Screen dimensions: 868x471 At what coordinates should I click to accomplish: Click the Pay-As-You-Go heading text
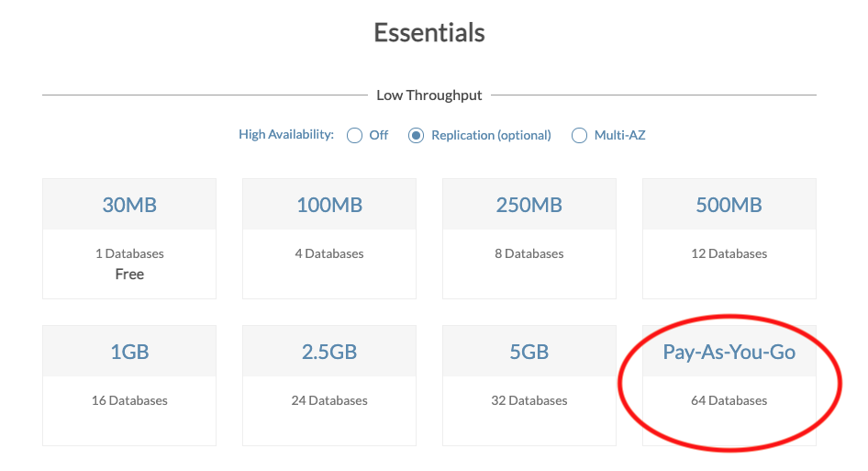(x=729, y=352)
